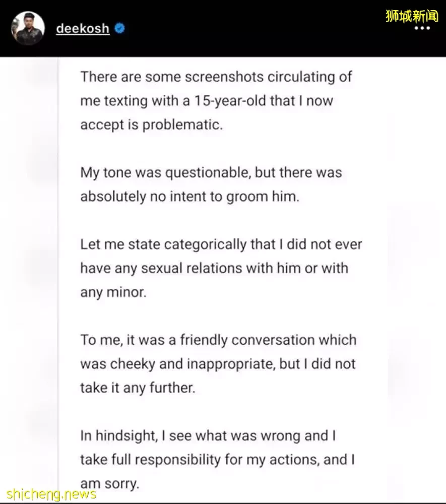Click the line 'take it any further.'
This screenshot has height=504, width=446.
(x=138, y=388)
